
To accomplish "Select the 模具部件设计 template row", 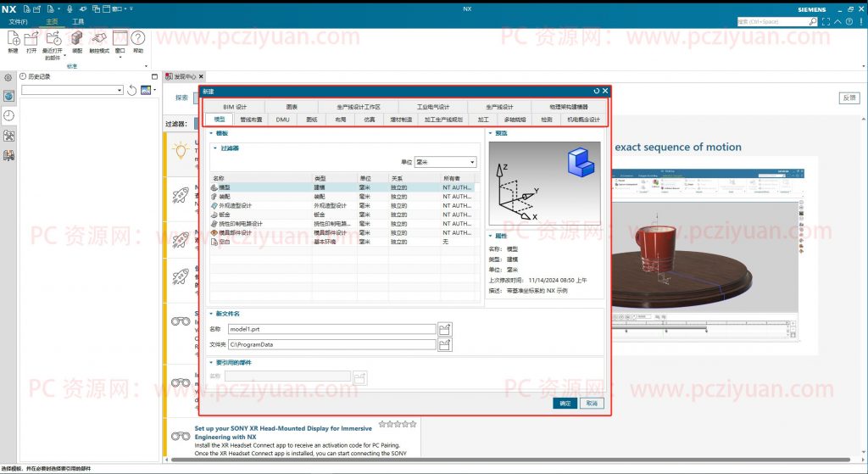I will (342, 232).
